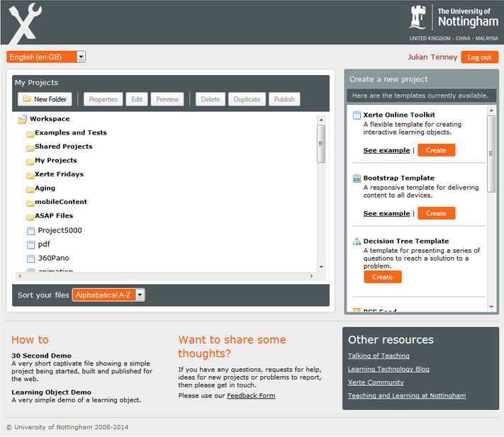Click the Aging folder icon
The image size is (504, 437).
coord(30,189)
